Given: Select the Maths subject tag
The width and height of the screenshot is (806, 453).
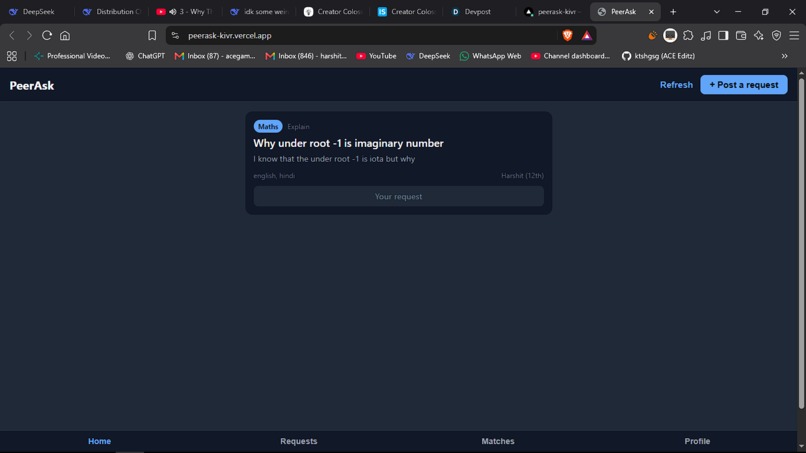Looking at the screenshot, I should [x=268, y=126].
